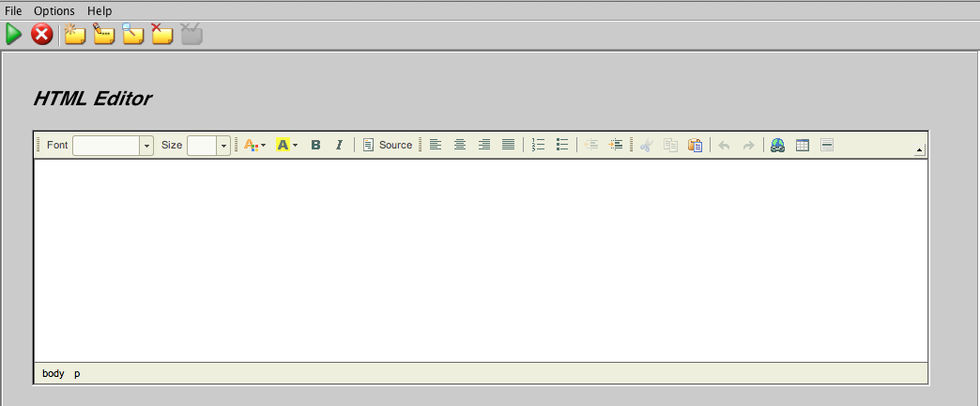Open the Help menu
This screenshot has height=406, width=980.
tap(100, 10)
